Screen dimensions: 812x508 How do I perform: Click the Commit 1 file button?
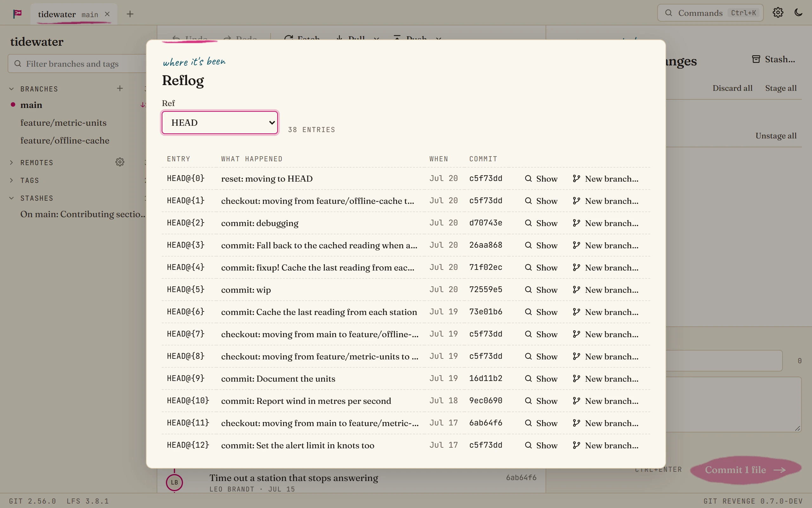coord(746,470)
